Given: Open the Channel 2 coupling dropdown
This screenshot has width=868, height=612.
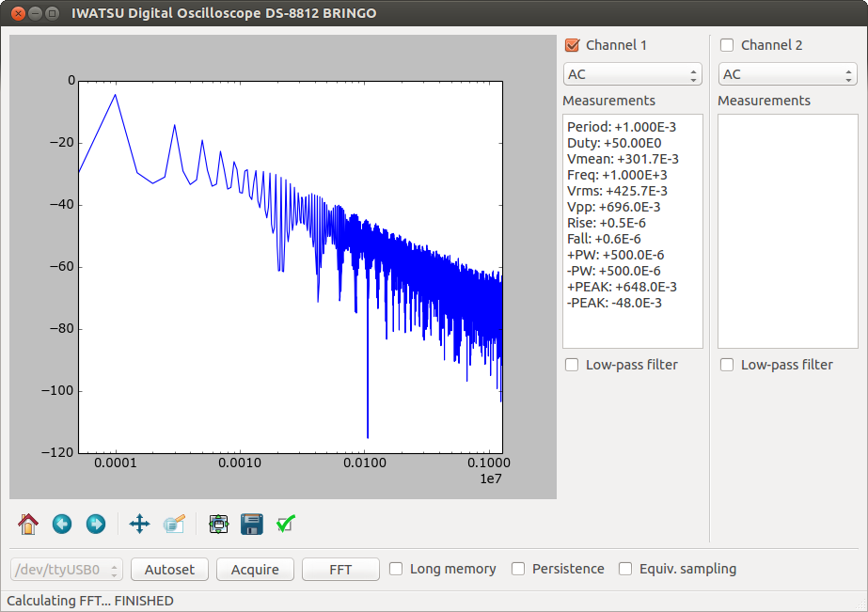Looking at the screenshot, I should point(787,73).
